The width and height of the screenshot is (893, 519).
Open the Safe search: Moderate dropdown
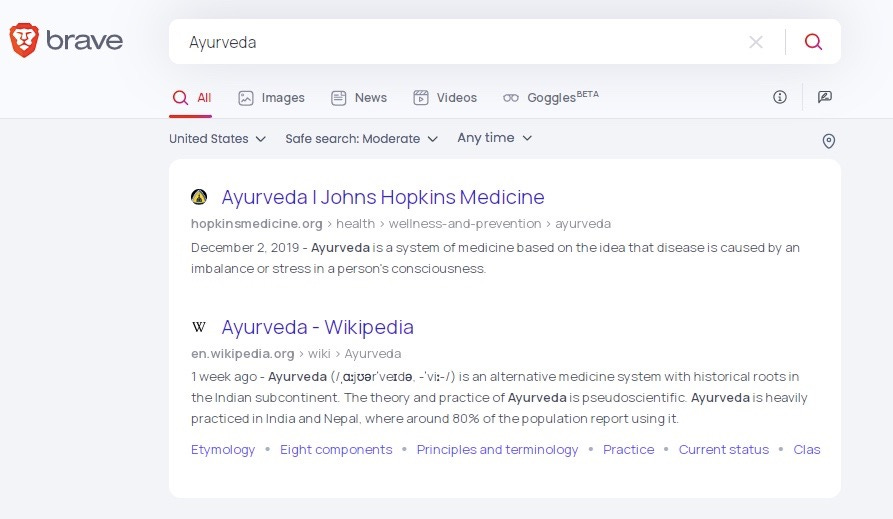click(x=362, y=138)
